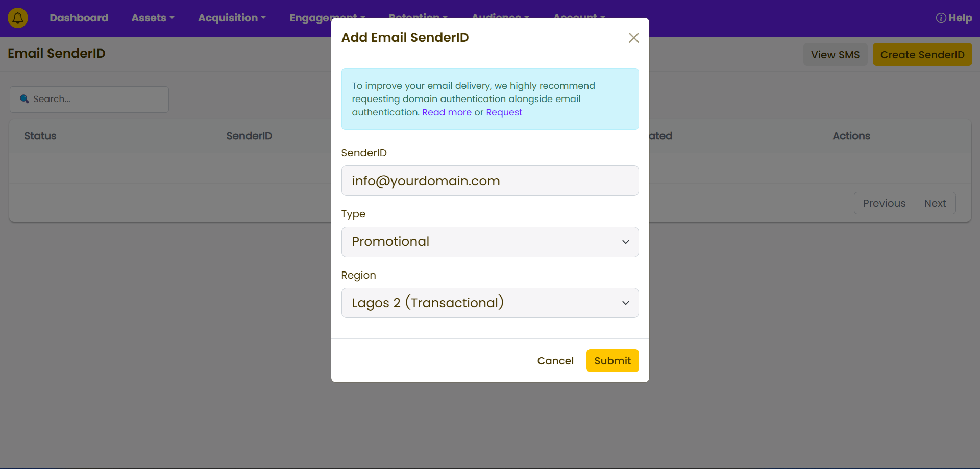This screenshot has width=980, height=469.
Task: Close the Add Email SenderID dialog
Action: (x=633, y=38)
